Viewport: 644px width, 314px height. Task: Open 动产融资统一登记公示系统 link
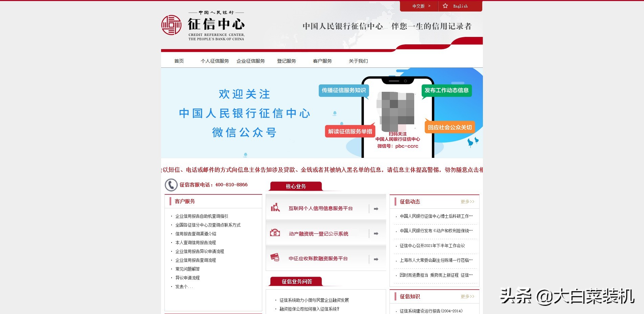[x=318, y=234]
